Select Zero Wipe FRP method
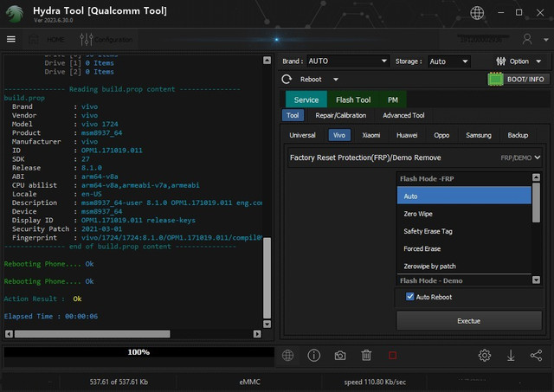554x392 pixels. pos(464,214)
